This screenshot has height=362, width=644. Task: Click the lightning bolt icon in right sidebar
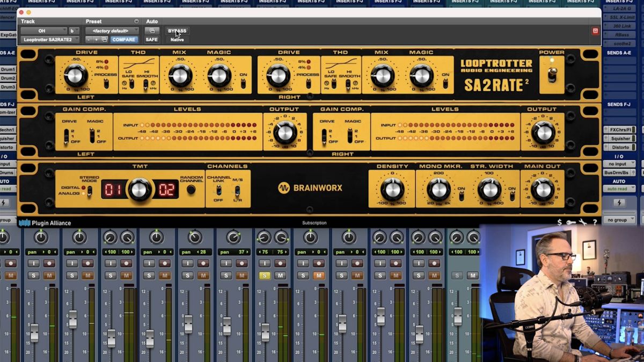coord(620,202)
